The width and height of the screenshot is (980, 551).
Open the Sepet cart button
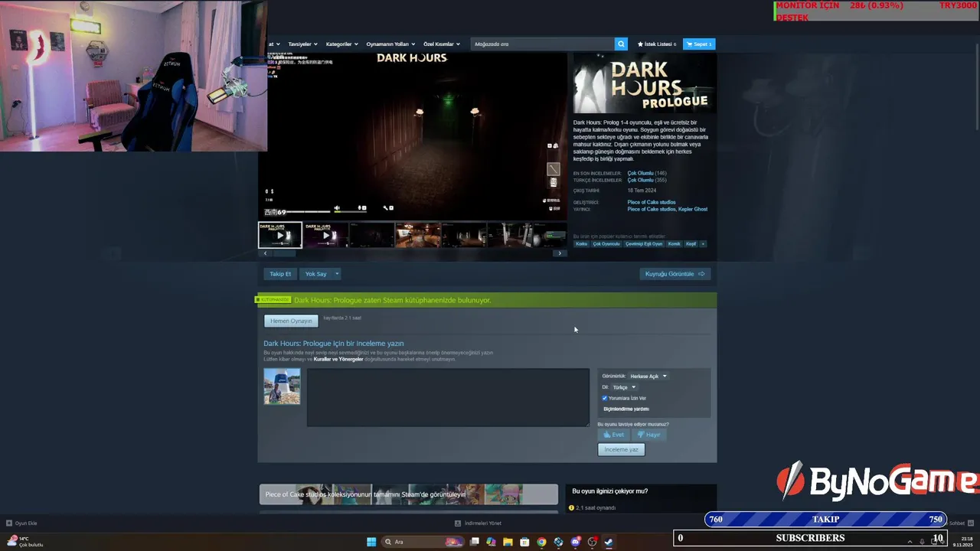pos(699,44)
